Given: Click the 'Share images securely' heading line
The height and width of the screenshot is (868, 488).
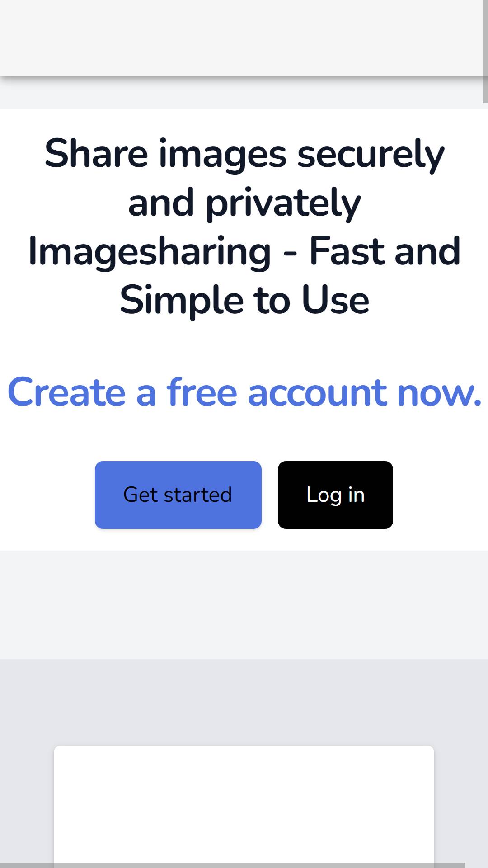Looking at the screenshot, I should pos(244,154).
